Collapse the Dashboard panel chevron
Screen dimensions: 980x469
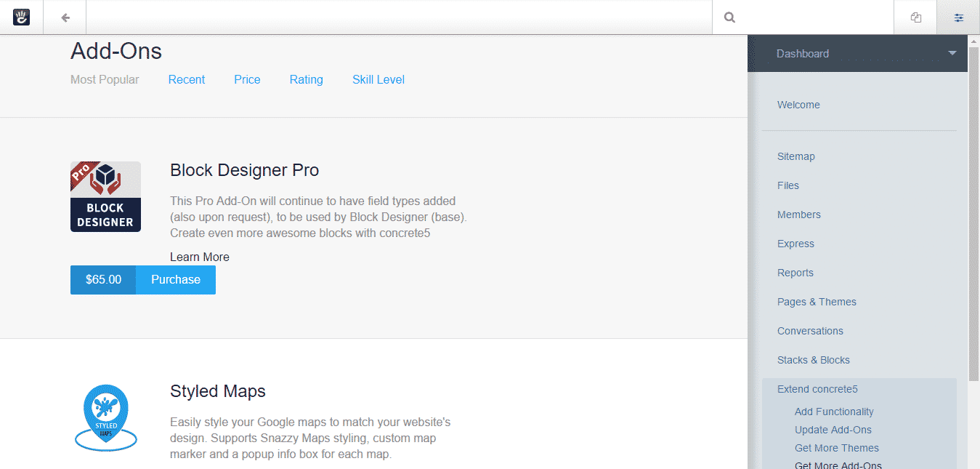[x=952, y=53]
